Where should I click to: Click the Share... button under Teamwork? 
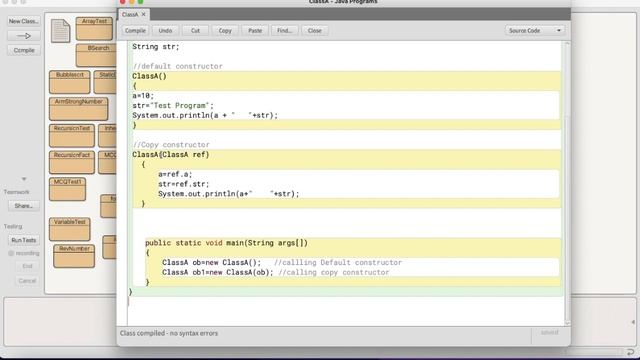click(24, 206)
